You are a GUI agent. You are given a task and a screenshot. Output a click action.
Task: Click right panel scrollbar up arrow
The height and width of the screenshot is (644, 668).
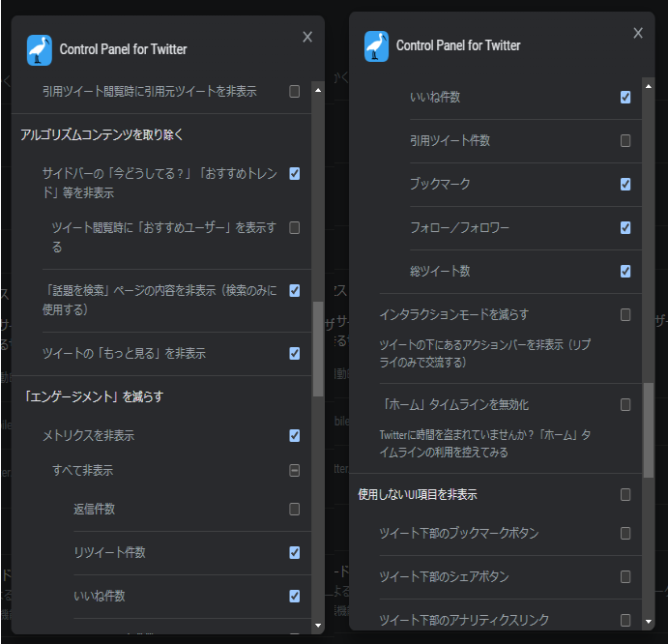(x=649, y=86)
